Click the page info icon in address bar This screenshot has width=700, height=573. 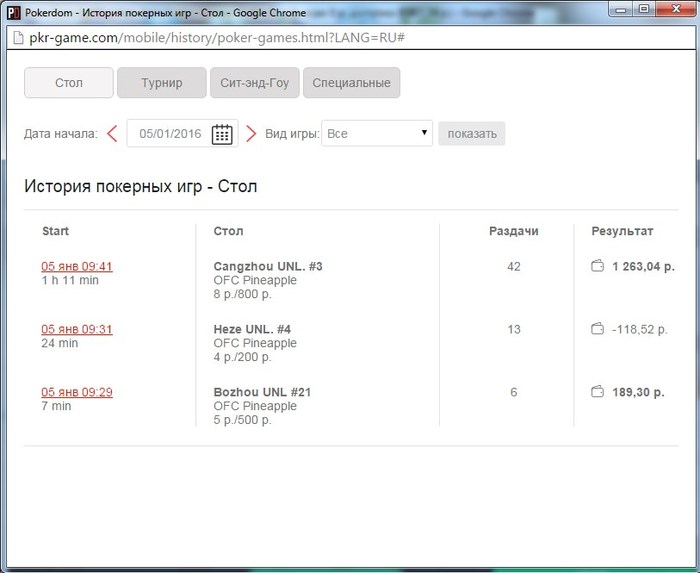[18, 38]
